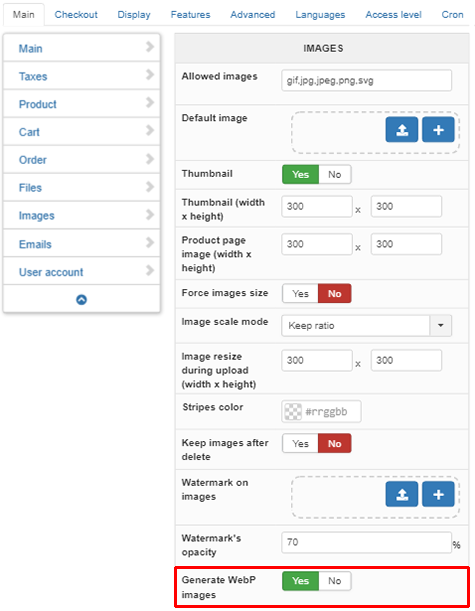The image size is (475, 611).
Task: Switch to the Checkout tab
Action: (x=76, y=15)
